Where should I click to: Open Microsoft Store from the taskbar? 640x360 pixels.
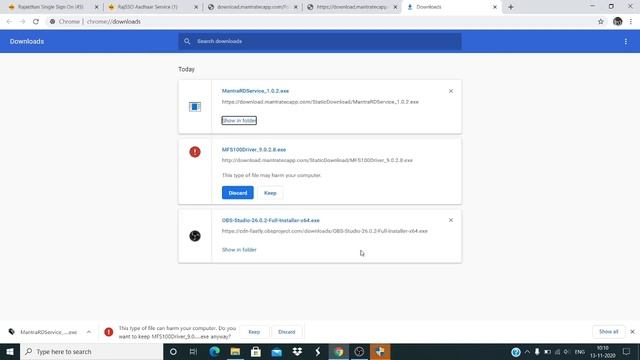[x=256, y=351]
